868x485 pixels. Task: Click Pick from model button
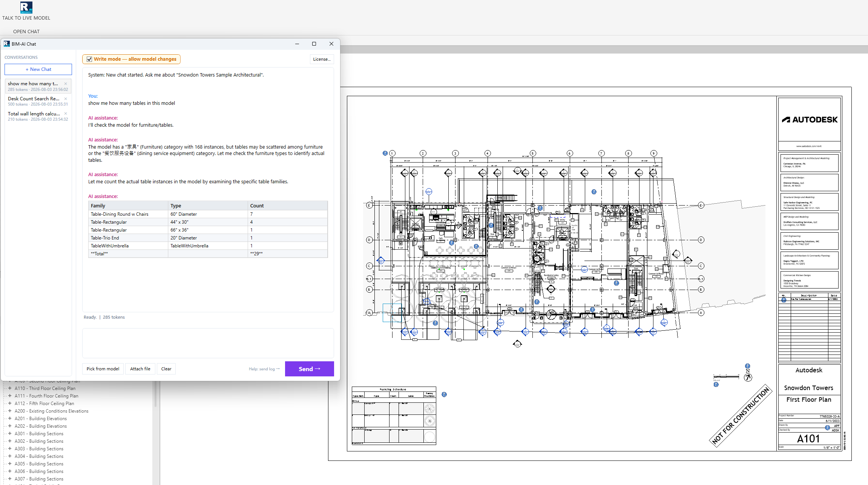(x=103, y=369)
